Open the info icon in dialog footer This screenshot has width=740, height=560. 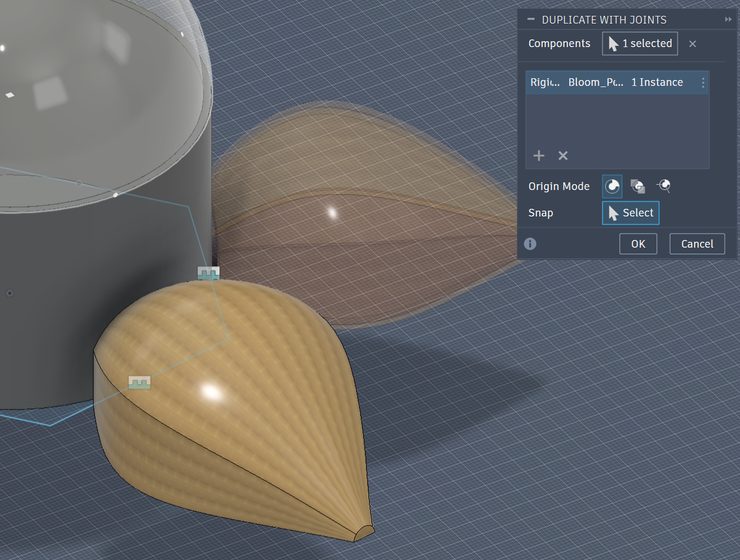pyautogui.click(x=530, y=244)
